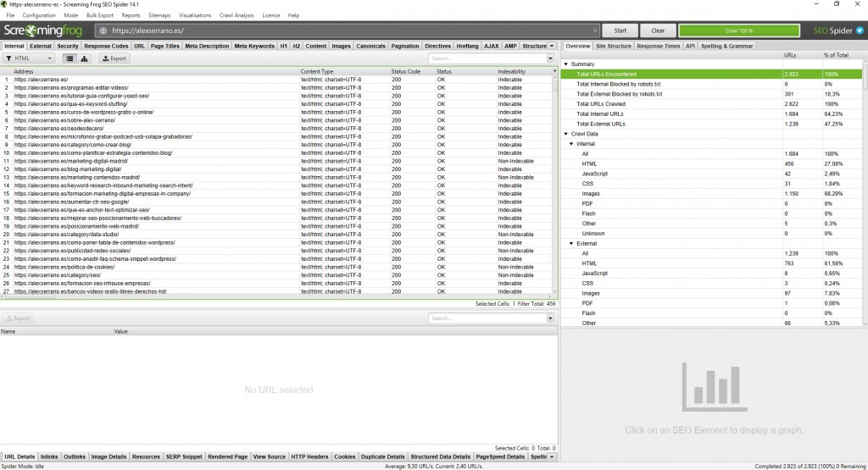Click the X to clear the URL field
Image resolution: width=868 pixels, height=470 pixels.
pos(595,30)
